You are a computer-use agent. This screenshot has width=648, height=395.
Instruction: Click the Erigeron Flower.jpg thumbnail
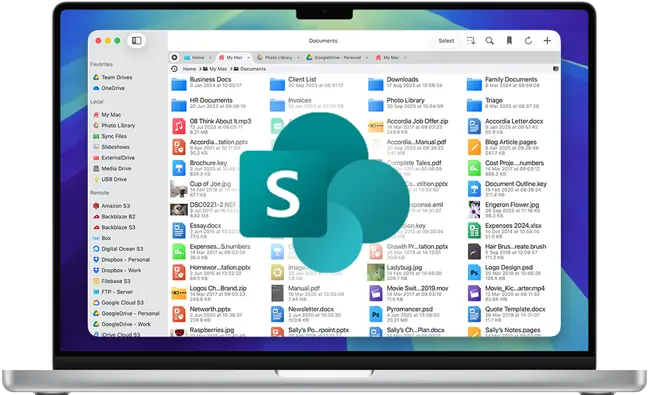474,209
